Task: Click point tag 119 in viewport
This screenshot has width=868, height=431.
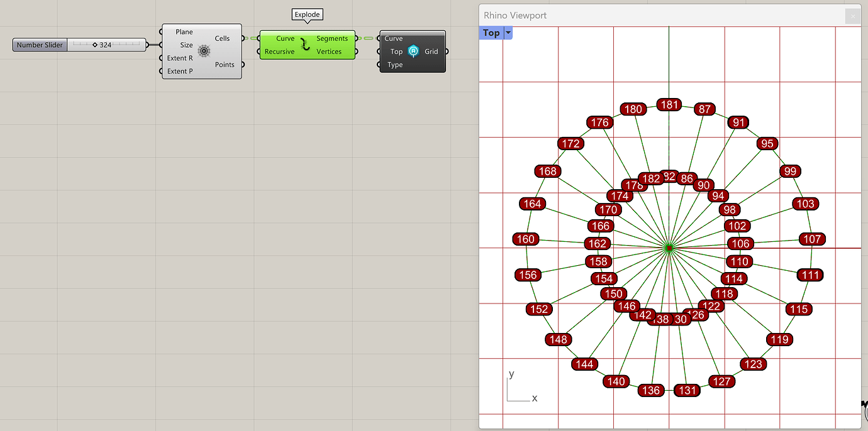Action: pyautogui.click(x=779, y=340)
